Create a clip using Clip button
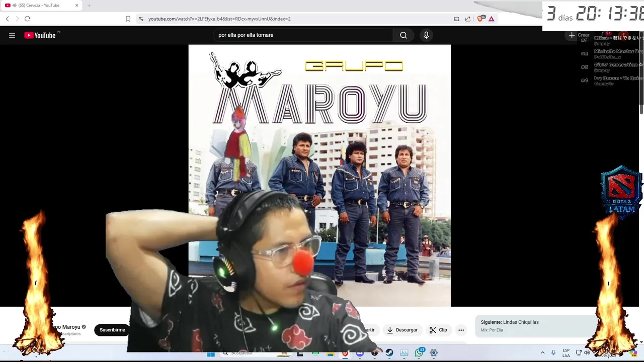The image size is (644, 362). pos(438,330)
